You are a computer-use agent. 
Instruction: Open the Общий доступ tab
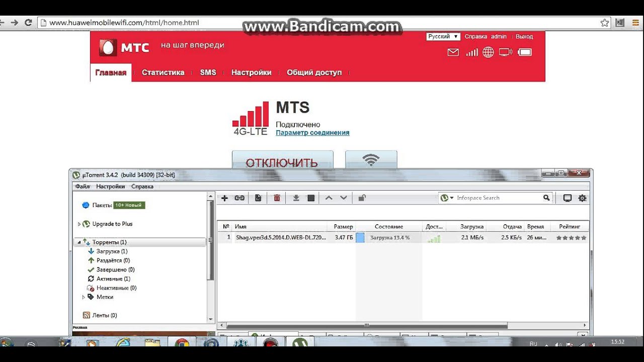pos(314,72)
